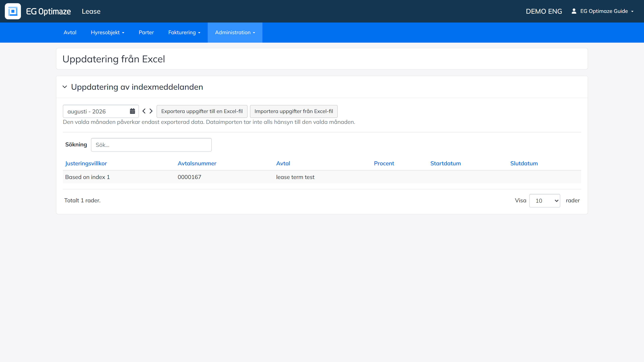This screenshot has height=362, width=644.
Task: Sort by Justeringsvillkor column
Action: click(x=86, y=163)
